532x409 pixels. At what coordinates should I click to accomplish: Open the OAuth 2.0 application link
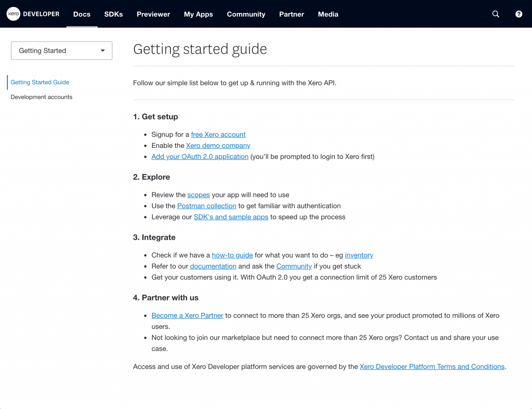coord(199,157)
